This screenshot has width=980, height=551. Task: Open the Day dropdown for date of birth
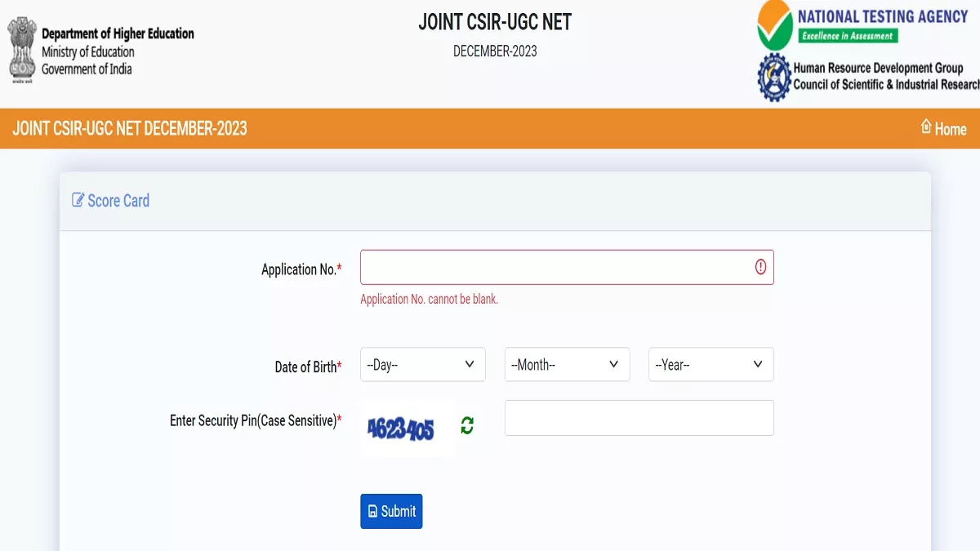coord(422,365)
